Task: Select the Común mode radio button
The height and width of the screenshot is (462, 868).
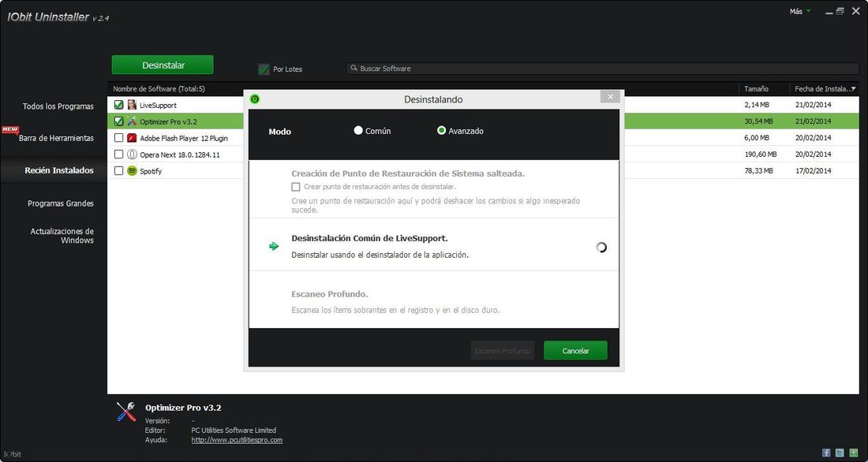Action: (358, 131)
